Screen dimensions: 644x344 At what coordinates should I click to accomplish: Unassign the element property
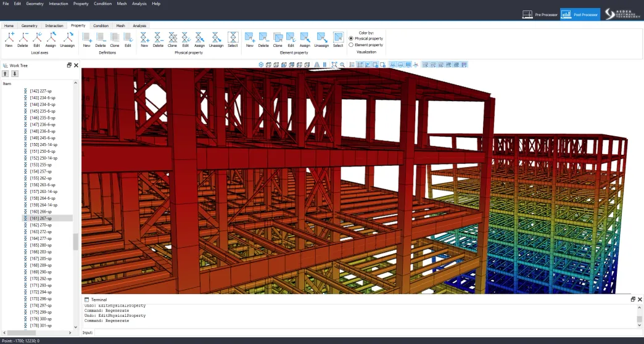coord(321,40)
